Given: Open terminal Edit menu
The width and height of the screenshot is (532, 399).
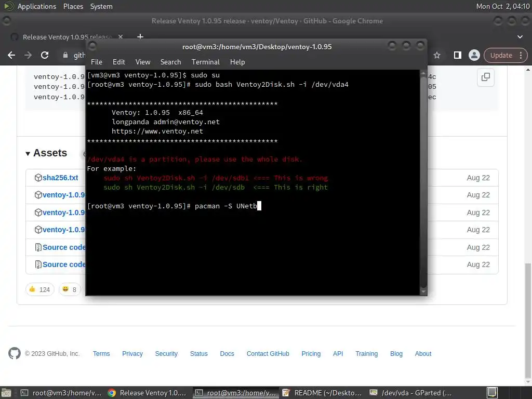Looking at the screenshot, I should click(119, 62).
